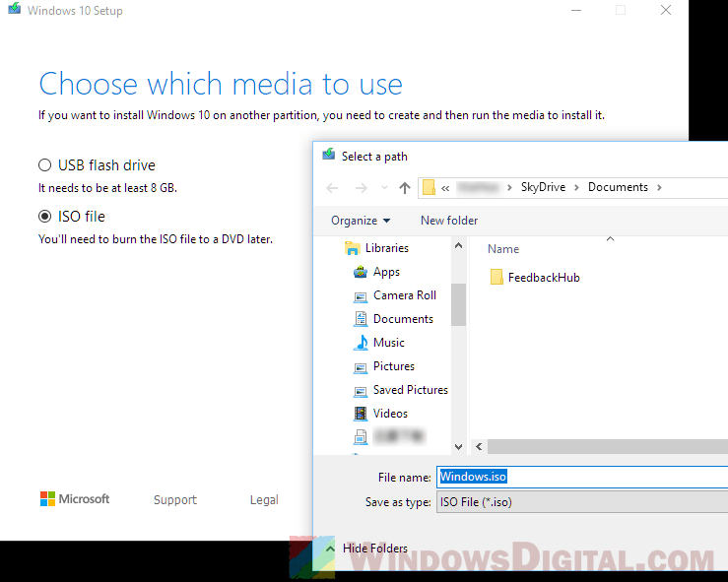
Task: Click the Libraries folder icon
Action: coord(353,248)
